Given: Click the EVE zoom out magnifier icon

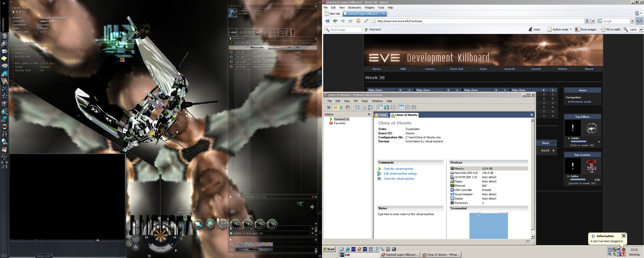Looking at the screenshot, I should 129,243.
